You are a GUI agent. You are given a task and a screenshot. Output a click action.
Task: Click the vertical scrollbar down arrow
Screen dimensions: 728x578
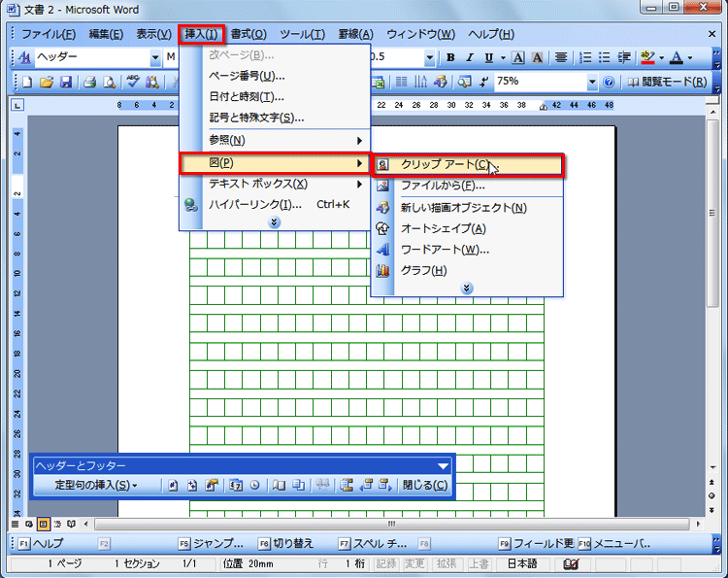[x=713, y=467]
